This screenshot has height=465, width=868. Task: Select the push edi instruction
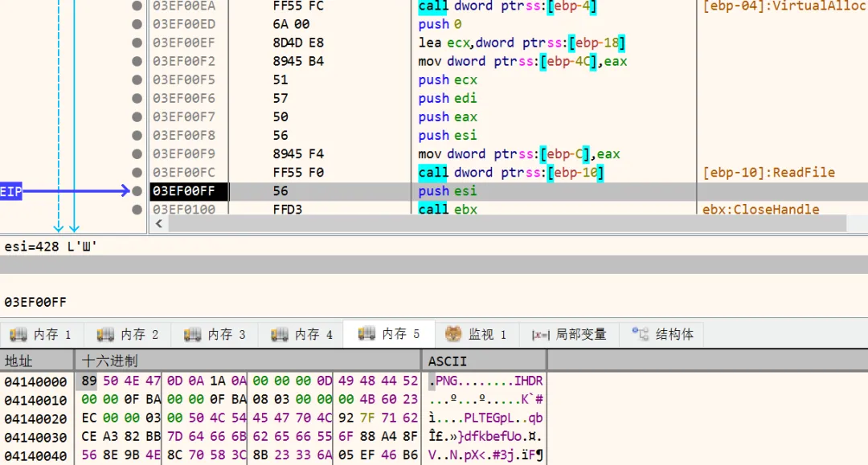448,99
